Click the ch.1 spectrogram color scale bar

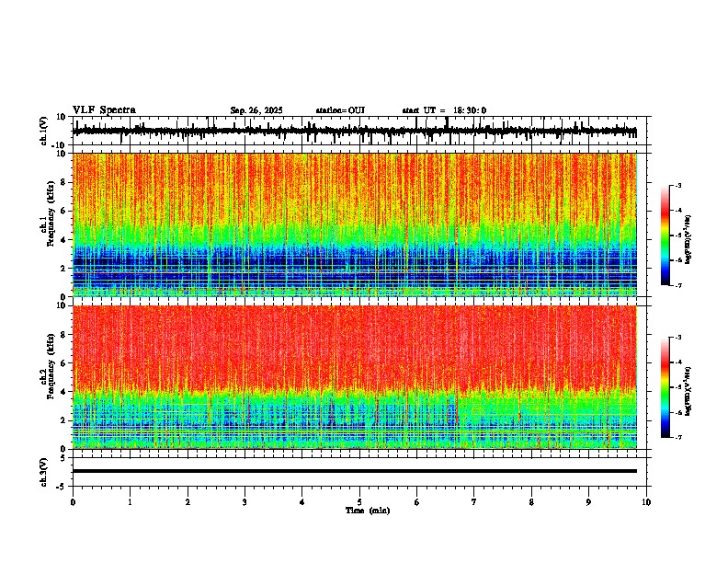click(665, 236)
